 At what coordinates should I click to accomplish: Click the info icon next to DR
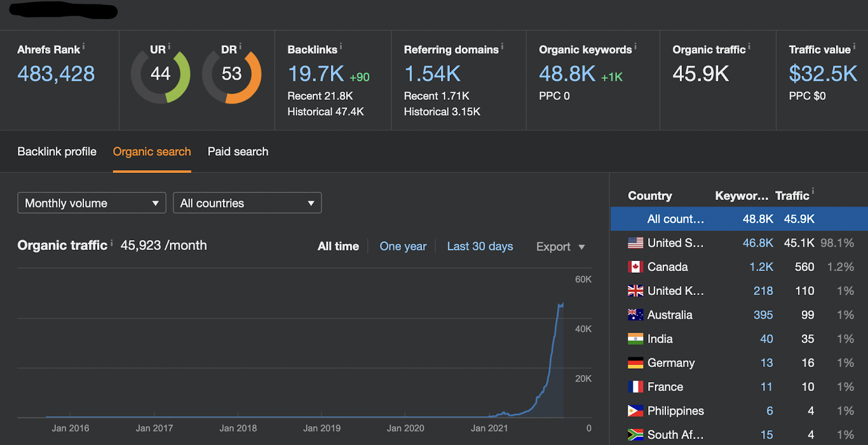point(240,46)
